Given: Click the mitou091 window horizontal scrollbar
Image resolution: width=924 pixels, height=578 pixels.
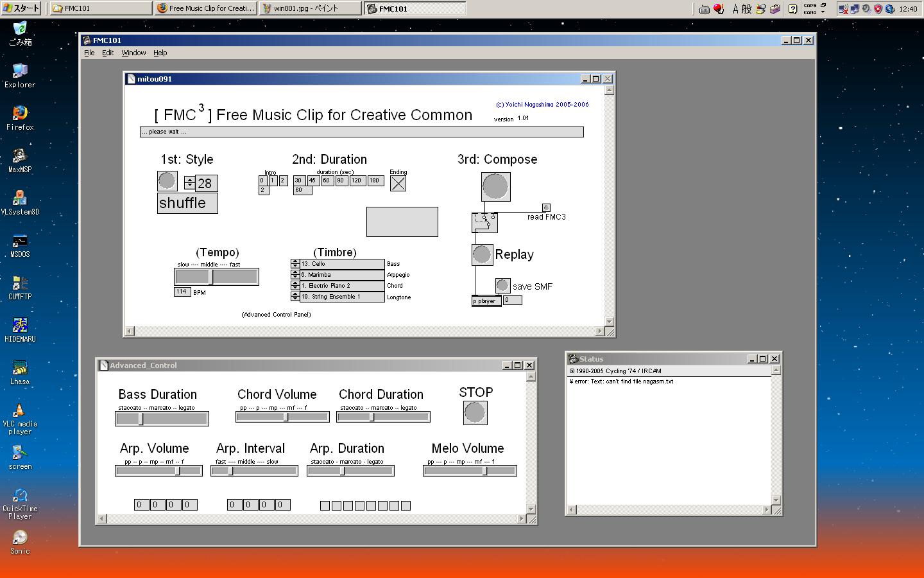Looking at the screenshot, I should 365,331.
